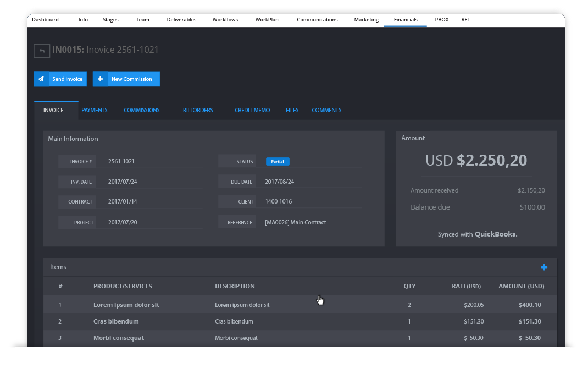Viewport: 588px width, 378px height.
Task: Open the PAYMENTS sub-tab
Action: (95, 111)
